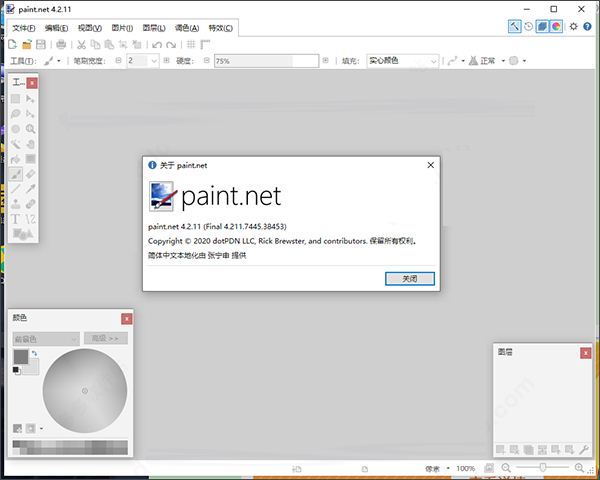Viewport: 600px width, 480px height.
Task: Select the Clone Stamp tool
Action: tap(15, 204)
